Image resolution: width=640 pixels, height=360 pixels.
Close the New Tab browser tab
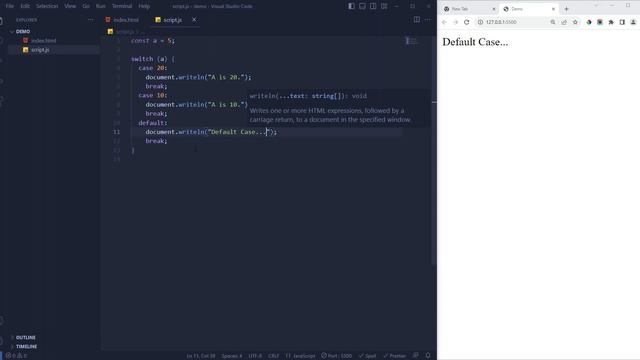[493, 9]
